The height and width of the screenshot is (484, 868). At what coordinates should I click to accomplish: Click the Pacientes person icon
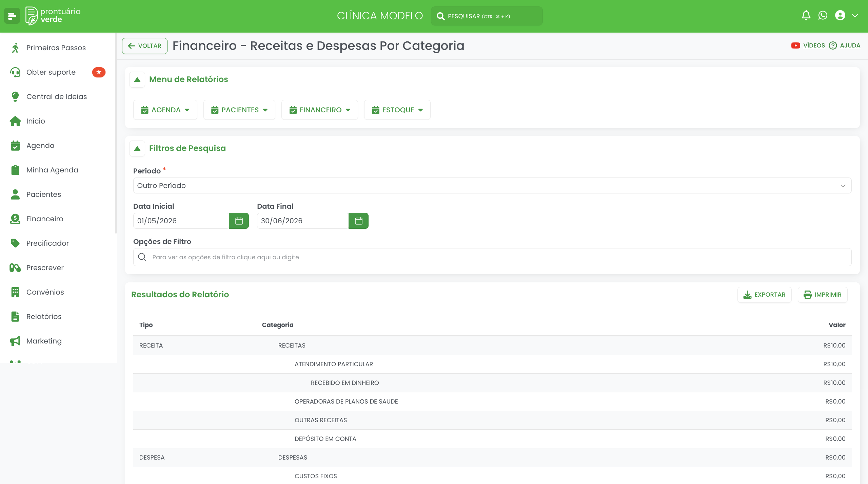point(15,194)
